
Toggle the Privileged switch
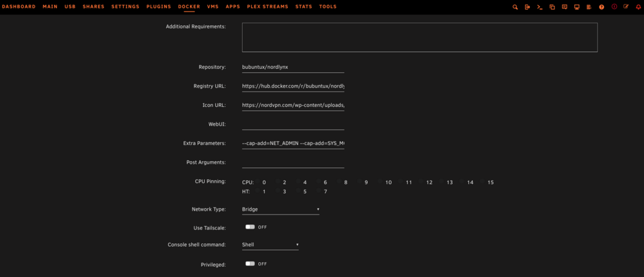(x=250, y=263)
